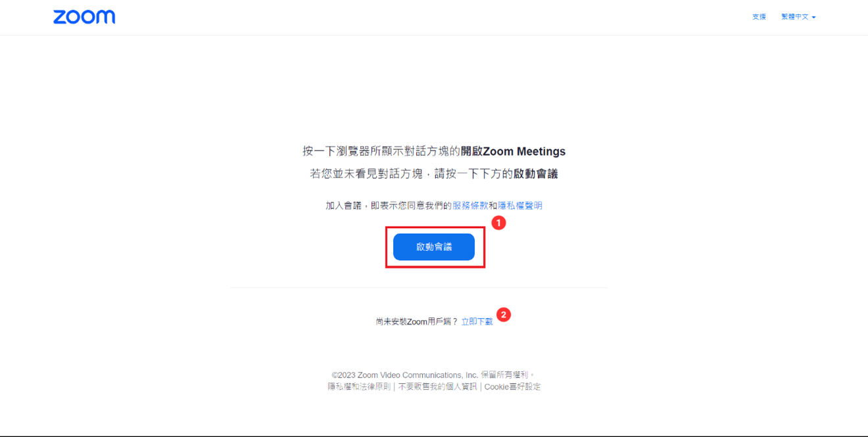The height and width of the screenshot is (437, 868).
Task: Open 隱私權和法律原則 in the footer
Action: pyautogui.click(x=359, y=387)
